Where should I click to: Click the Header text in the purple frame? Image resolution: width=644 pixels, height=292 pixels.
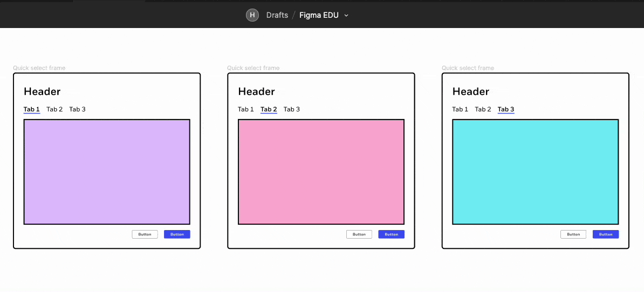tap(42, 92)
